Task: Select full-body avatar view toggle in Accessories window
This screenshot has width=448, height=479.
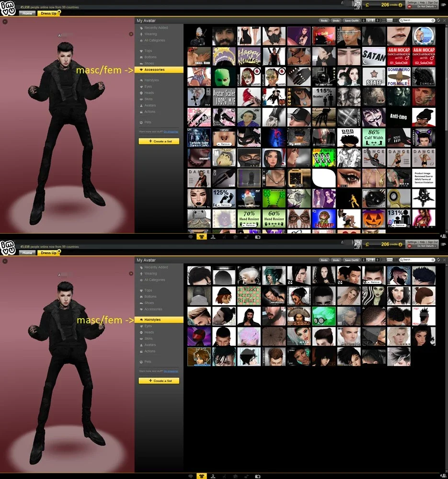Action: [x=364, y=21]
